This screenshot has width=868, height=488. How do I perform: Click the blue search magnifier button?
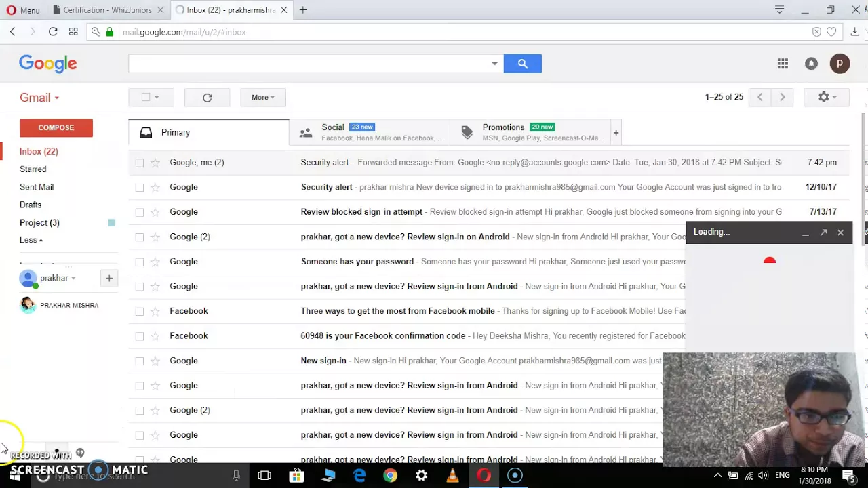click(x=522, y=64)
